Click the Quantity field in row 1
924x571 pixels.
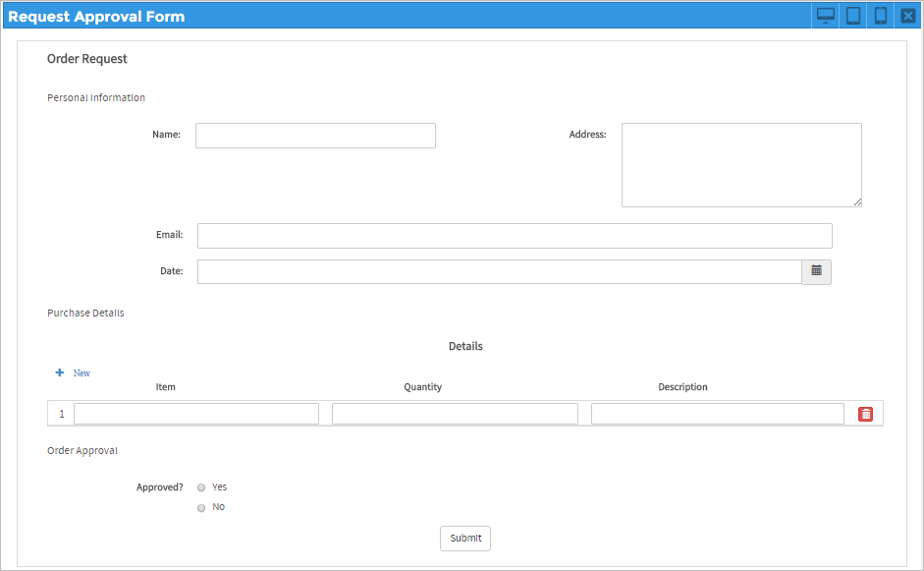[455, 414]
